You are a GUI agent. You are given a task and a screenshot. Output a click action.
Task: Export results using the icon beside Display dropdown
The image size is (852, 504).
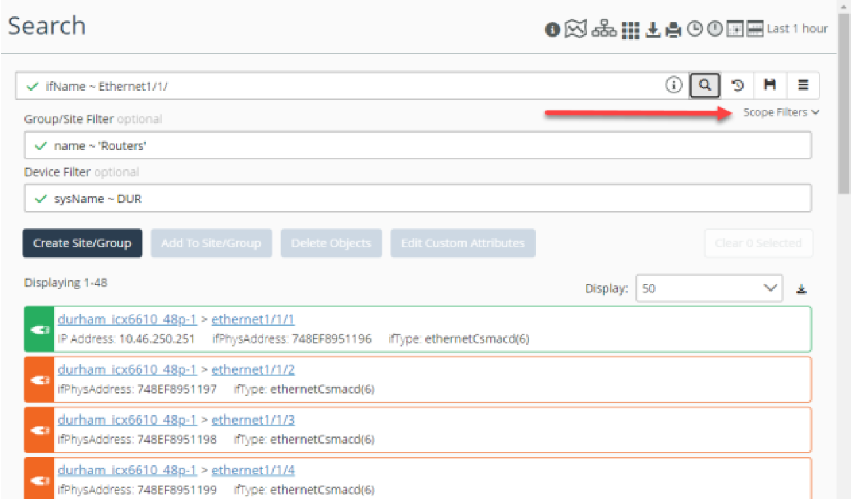[x=801, y=289]
